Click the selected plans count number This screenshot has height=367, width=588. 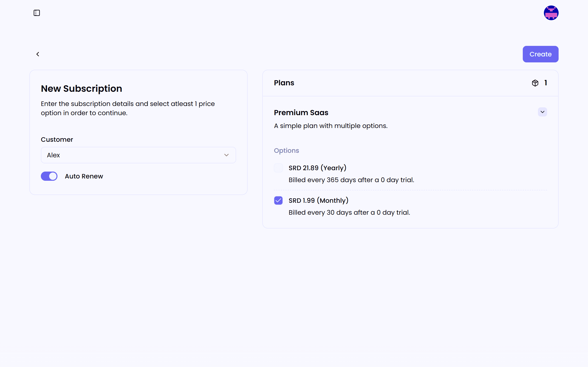[x=546, y=83]
